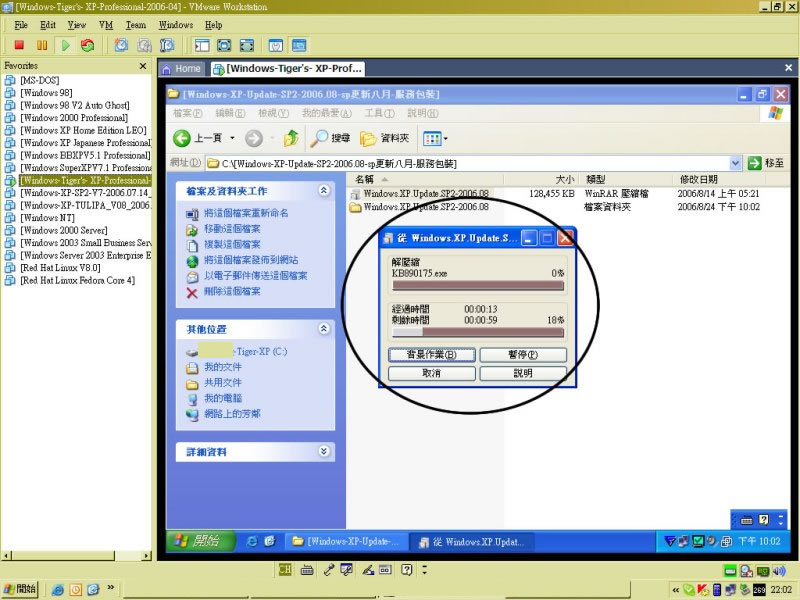The width and height of the screenshot is (800, 600).
Task: Click the orange Suspend button in VMware toolbar
Action: click(x=42, y=45)
